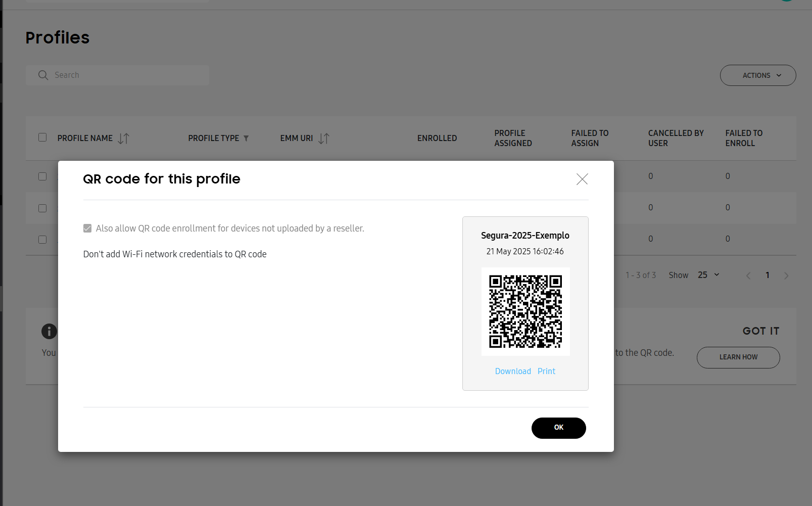Click the OK button in the dialog
812x506 pixels.
(559, 428)
